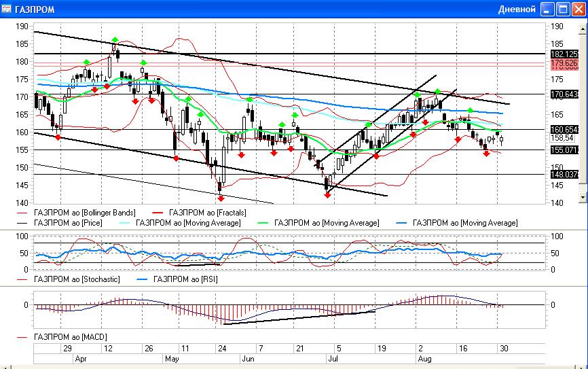The width and height of the screenshot is (588, 369).
Task: Select the 148.037 price level label
Action: point(564,175)
